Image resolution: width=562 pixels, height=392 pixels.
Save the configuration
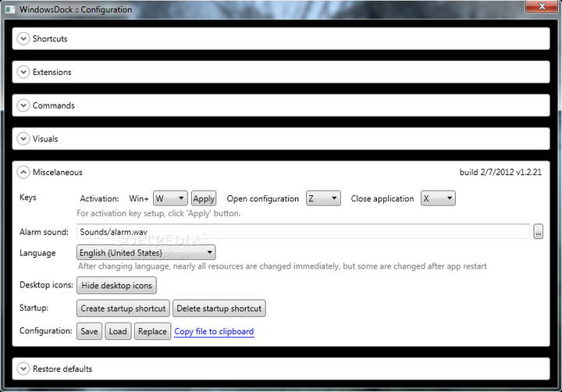click(x=89, y=331)
